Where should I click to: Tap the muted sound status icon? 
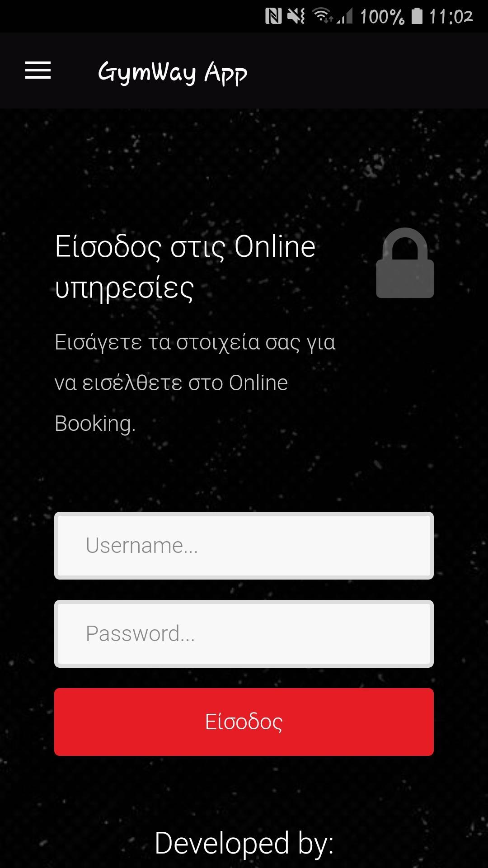coord(296,17)
